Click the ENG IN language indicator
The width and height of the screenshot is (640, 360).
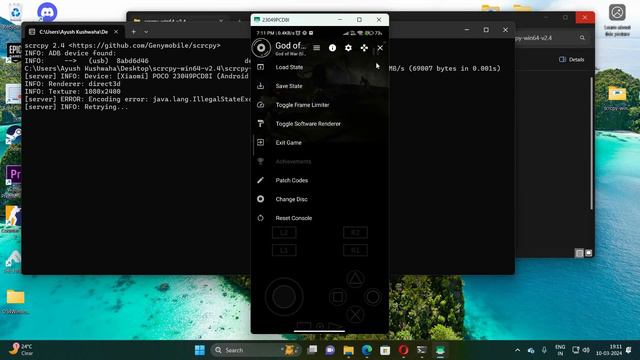tap(560, 350)
